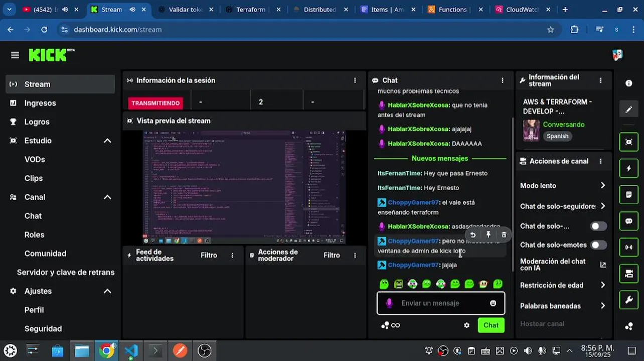The width and height of the screenshot is (644, 361).
Task: Click the address bar showing dashboard.kick.com/stream
Action: 301,30
